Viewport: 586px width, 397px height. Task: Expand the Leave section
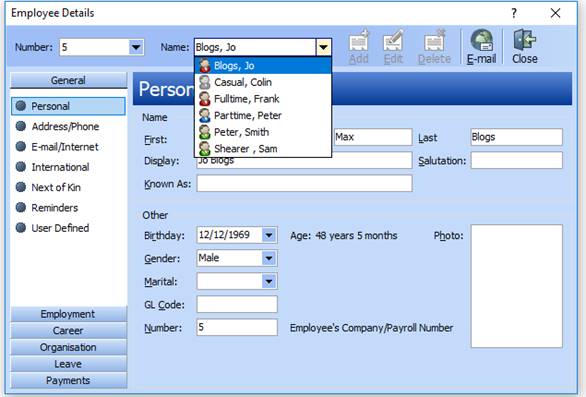pos(68,364)
